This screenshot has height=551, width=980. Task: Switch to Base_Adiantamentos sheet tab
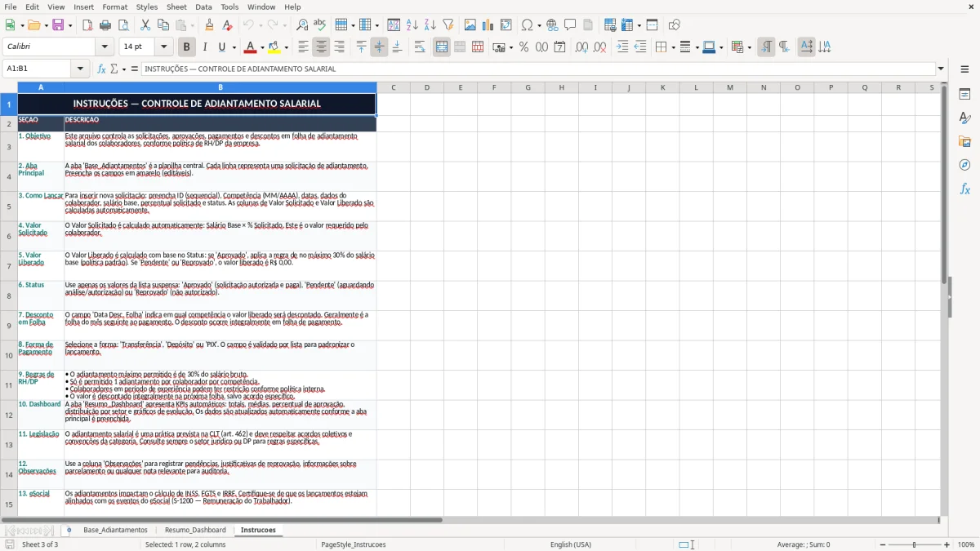tap(115, 530)
